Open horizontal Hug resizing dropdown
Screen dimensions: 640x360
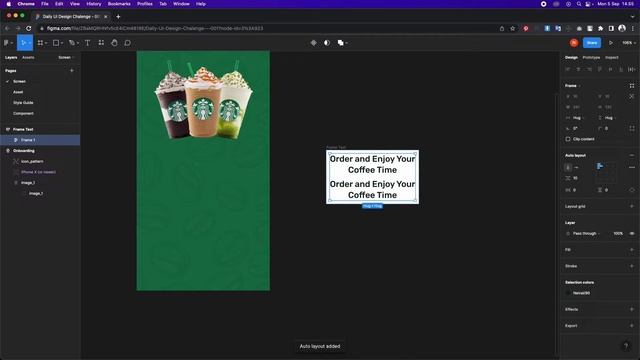point(577,118)
